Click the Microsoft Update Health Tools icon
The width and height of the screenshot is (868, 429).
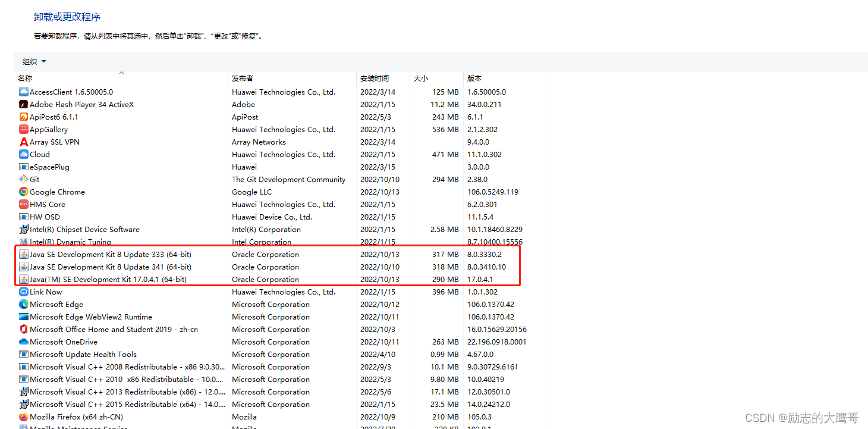click(x=24, y=354)
